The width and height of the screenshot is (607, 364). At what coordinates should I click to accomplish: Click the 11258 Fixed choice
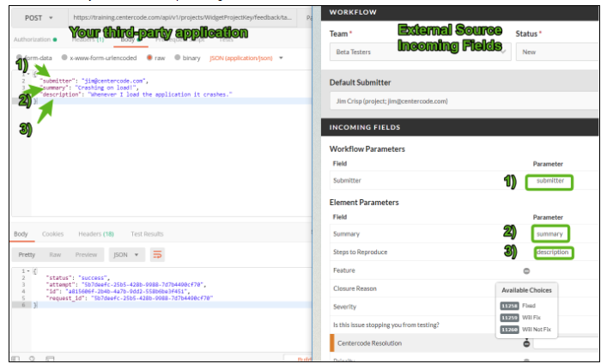[518, 306]
